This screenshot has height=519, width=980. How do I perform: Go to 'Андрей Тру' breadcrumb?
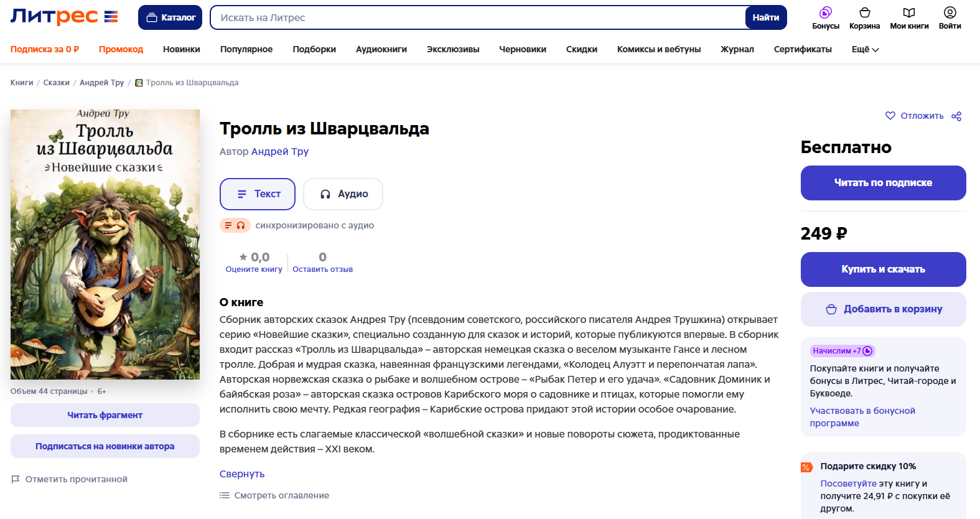[x=101, y=83]
